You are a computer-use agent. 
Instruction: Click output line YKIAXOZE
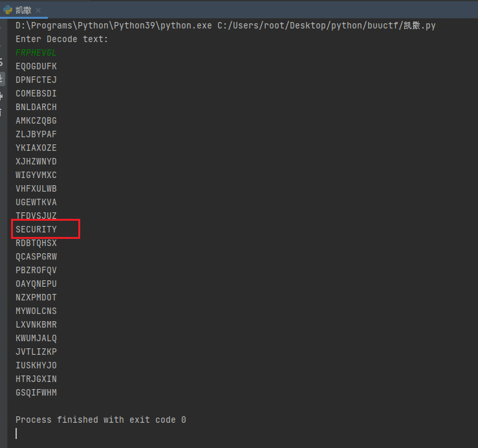pyautogui.click(x=36, y=148)
